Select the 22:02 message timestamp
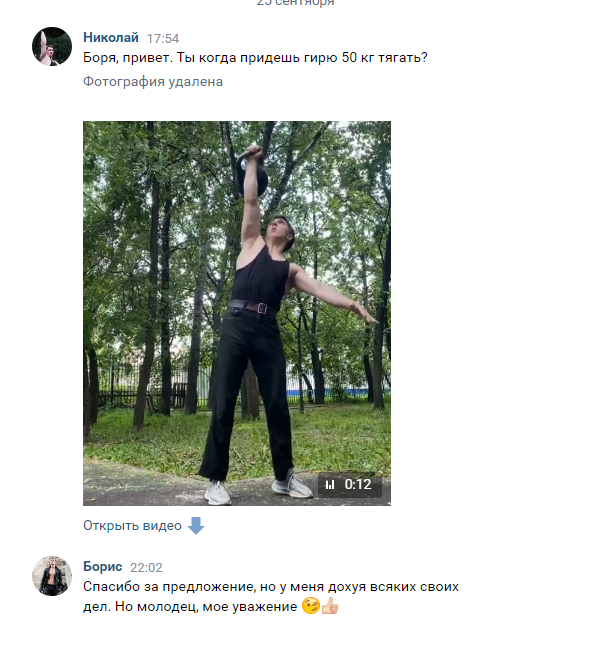This screenshot has width=591, height=651. click(x=146, y=568)
